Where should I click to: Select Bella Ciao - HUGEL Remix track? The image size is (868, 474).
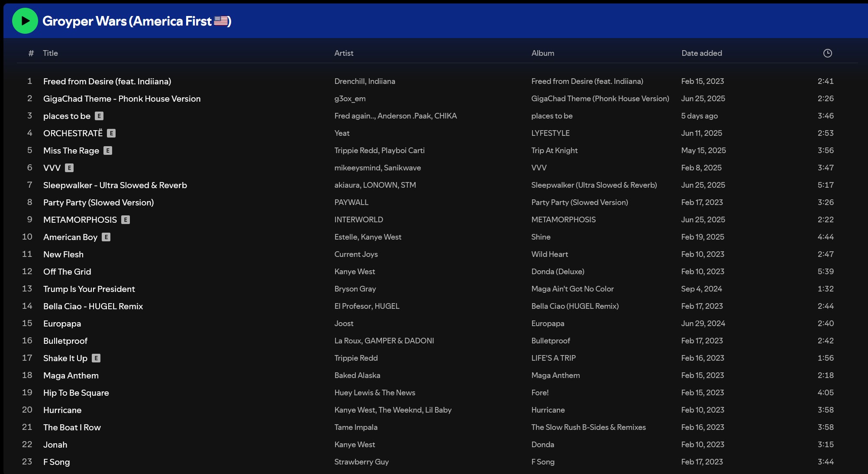click(x=93, y=306)
